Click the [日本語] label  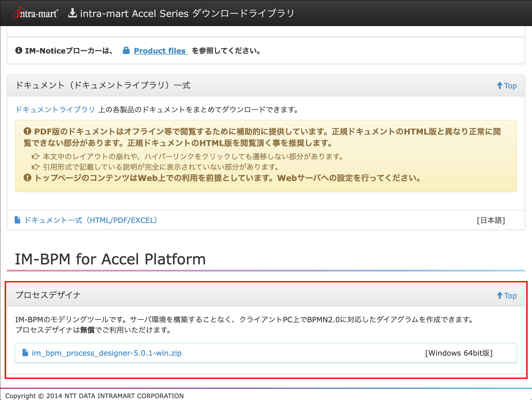pos(491,220)
